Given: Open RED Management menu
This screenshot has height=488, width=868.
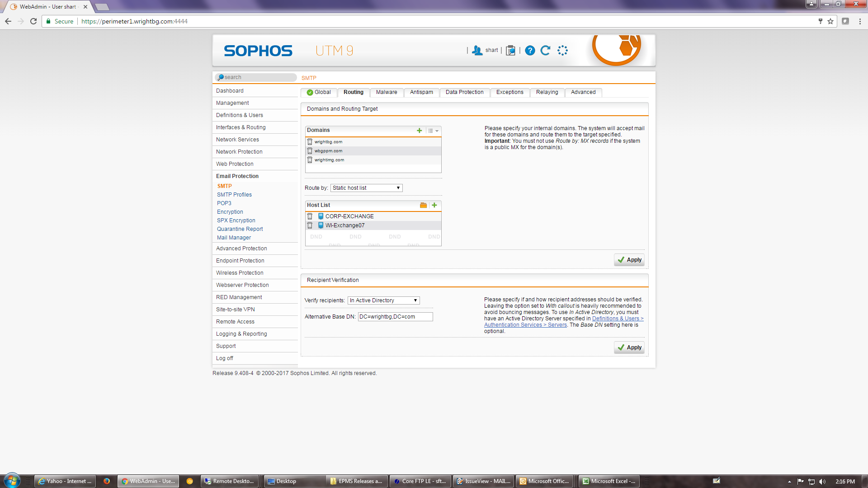Looking at the screenshot, I should coord(255,297).
